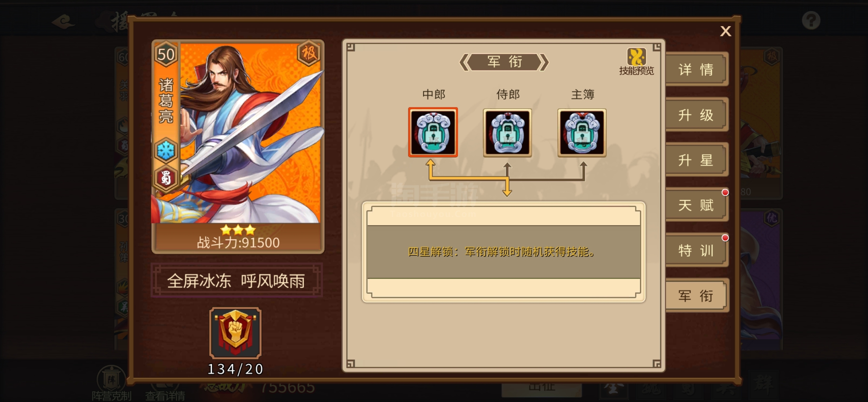Select the locked 侍郎 rank badge
The height and width of the screenshot is (402, 868).
pos(507,133)
